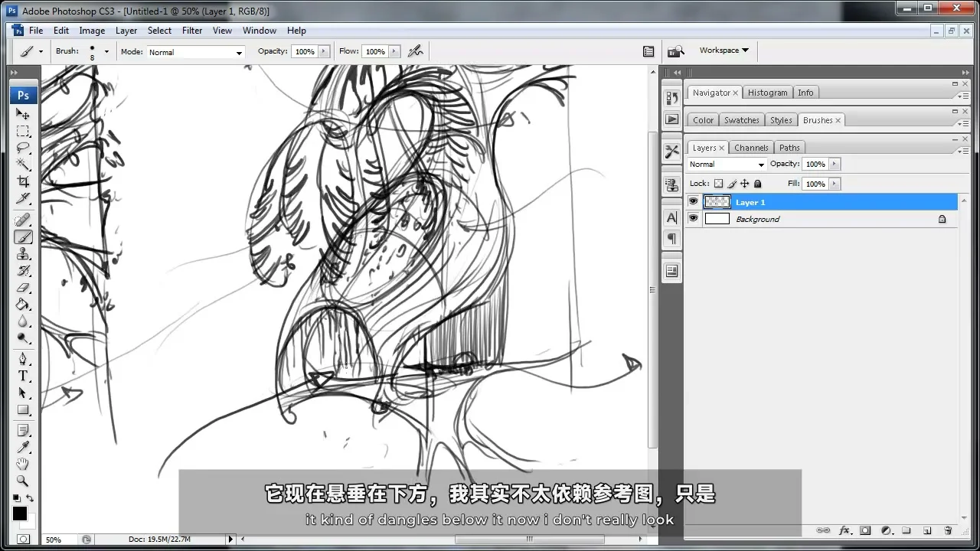
Task: Open the layer blend mode dropdown
Action: click(726, 165)
